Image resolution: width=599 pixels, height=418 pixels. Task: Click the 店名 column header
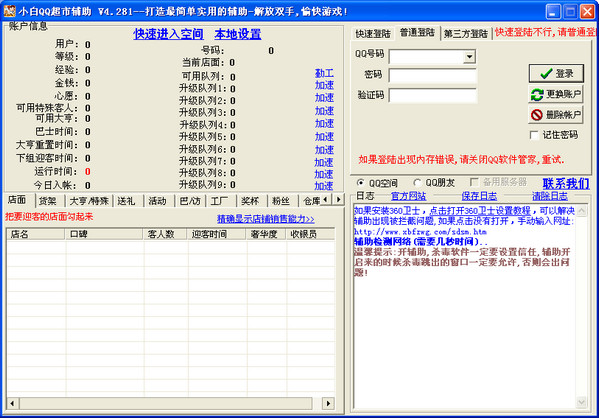(36, 234)
